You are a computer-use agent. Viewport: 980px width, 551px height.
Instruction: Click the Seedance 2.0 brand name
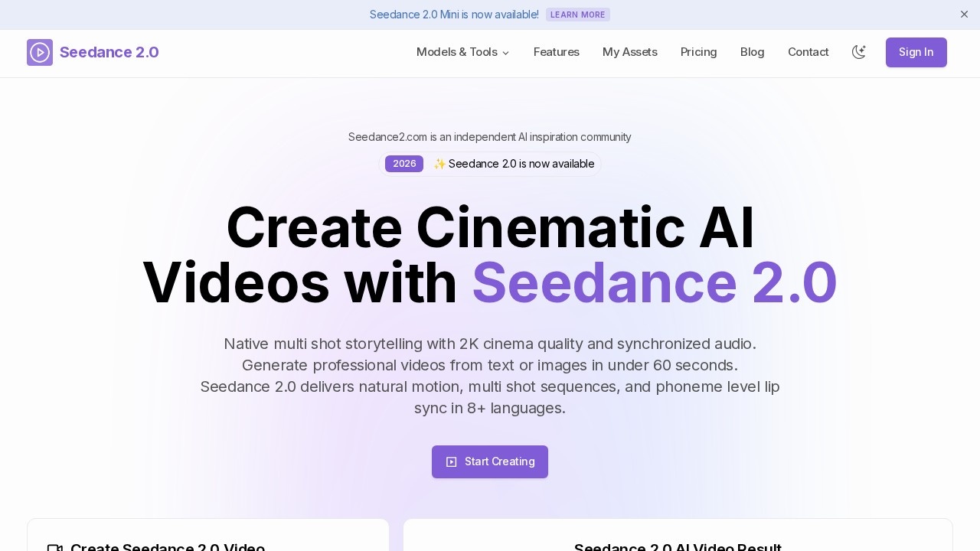[109, 52]
